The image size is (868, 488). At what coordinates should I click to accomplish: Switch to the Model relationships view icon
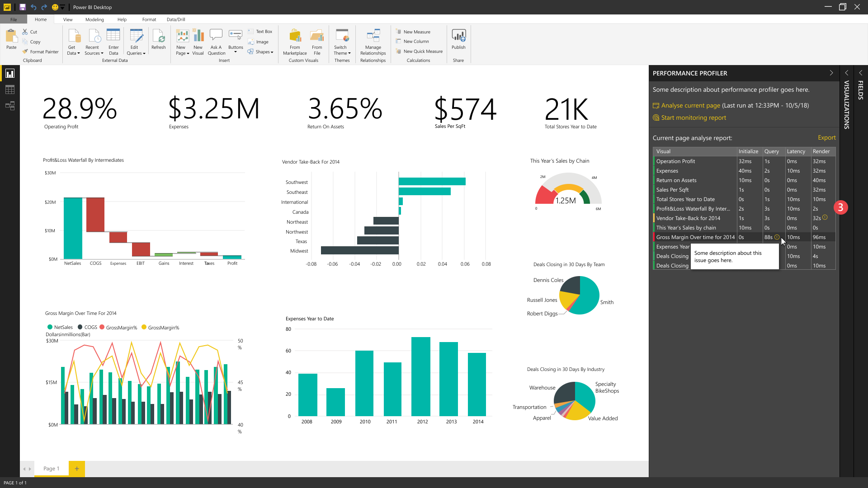10,106
